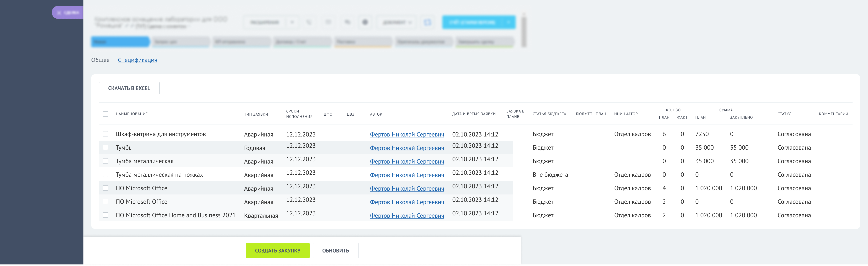Click the blue square icon beside document dropdown

[427, 22]
